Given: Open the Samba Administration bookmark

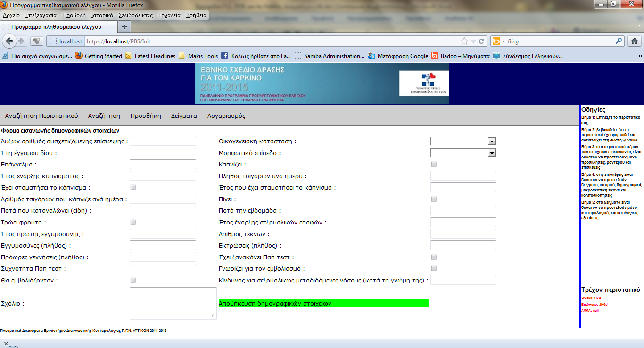Looking at the screenshot, I should pyautogui.click(x=329, y=56).
